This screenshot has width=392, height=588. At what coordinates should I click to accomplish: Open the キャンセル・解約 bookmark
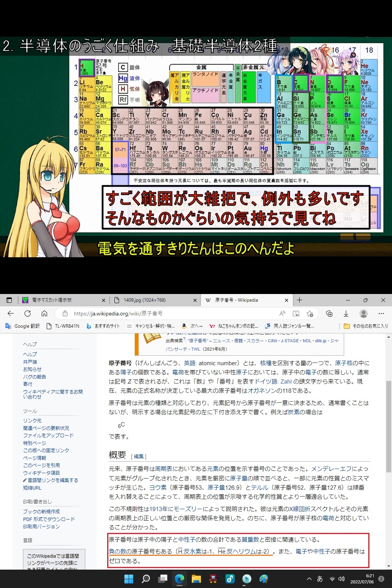click(151, 326)
